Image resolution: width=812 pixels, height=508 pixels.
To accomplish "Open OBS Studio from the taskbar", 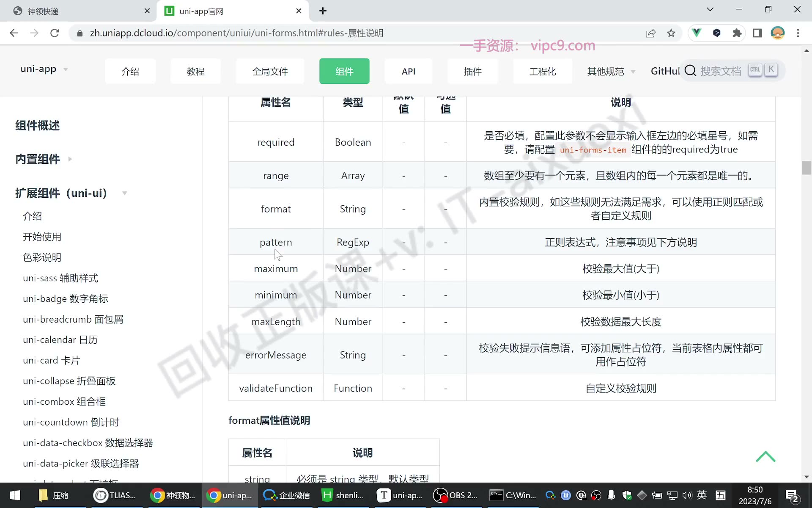I will (456, 495).
